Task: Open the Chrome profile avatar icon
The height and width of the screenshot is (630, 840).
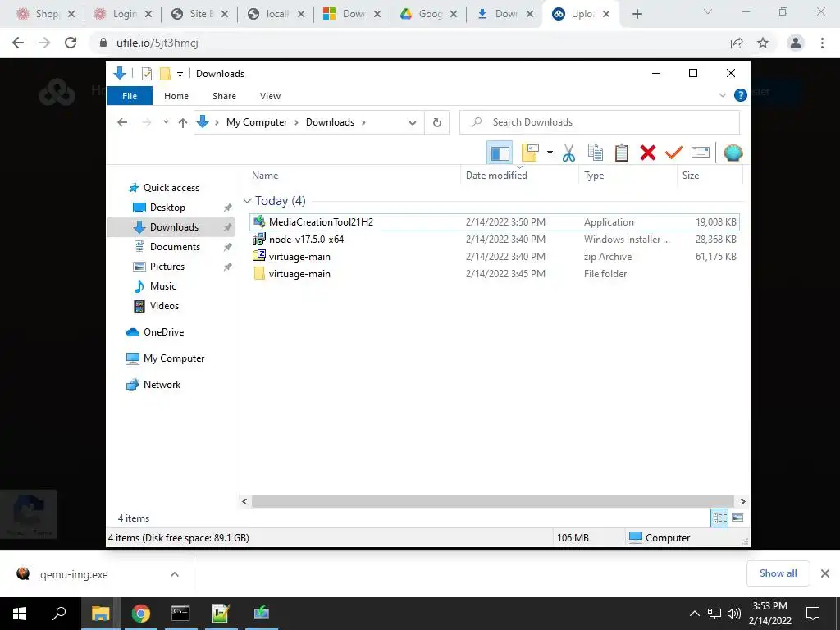Action: (x=796, y=43)
